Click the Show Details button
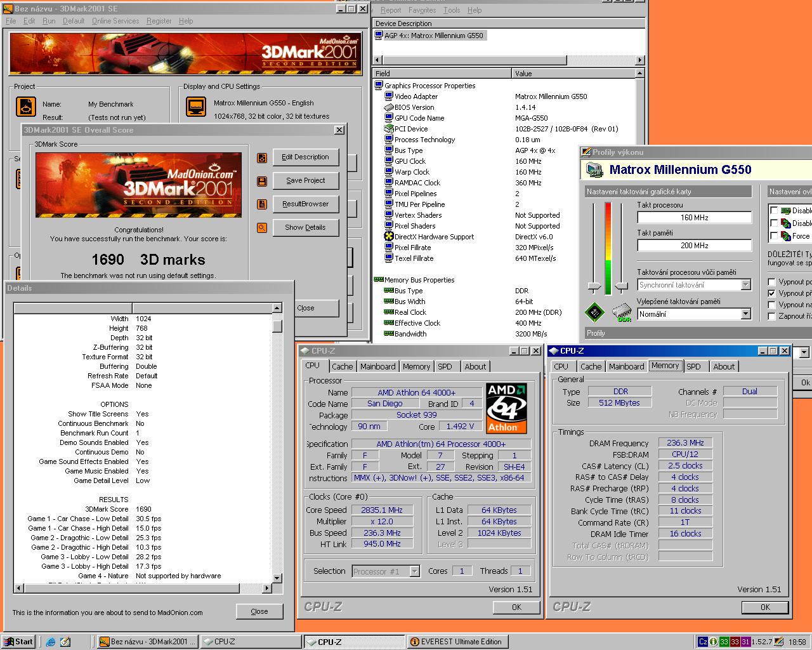Screen dimensions: 812x650 305,228
